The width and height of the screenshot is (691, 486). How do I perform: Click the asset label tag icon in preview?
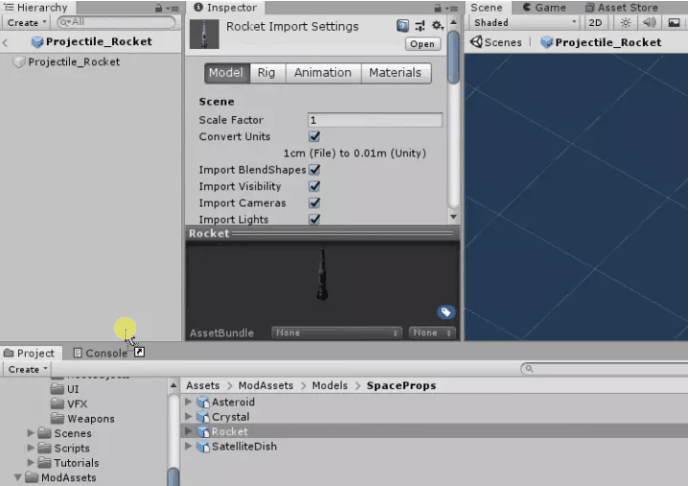[446, 312]
